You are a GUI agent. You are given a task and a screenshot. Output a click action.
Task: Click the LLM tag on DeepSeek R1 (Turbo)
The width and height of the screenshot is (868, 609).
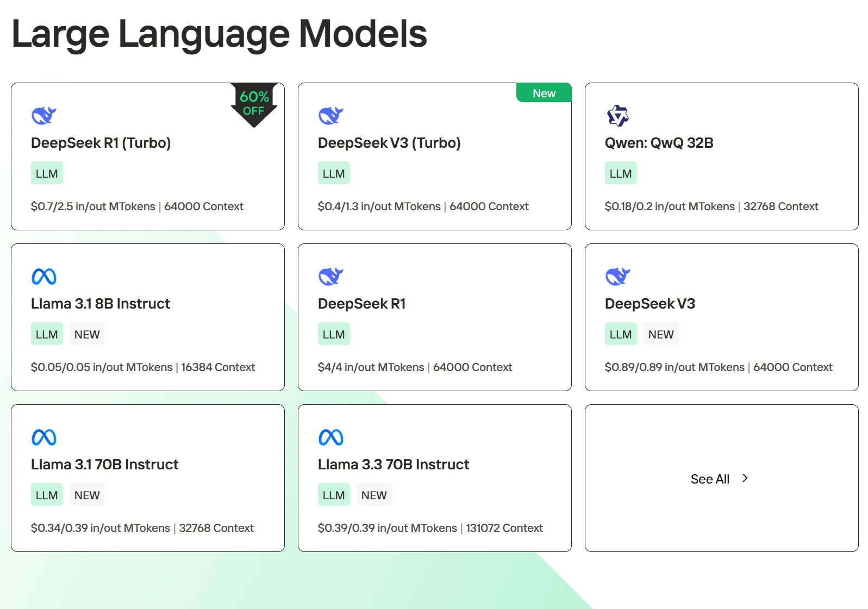47,173
